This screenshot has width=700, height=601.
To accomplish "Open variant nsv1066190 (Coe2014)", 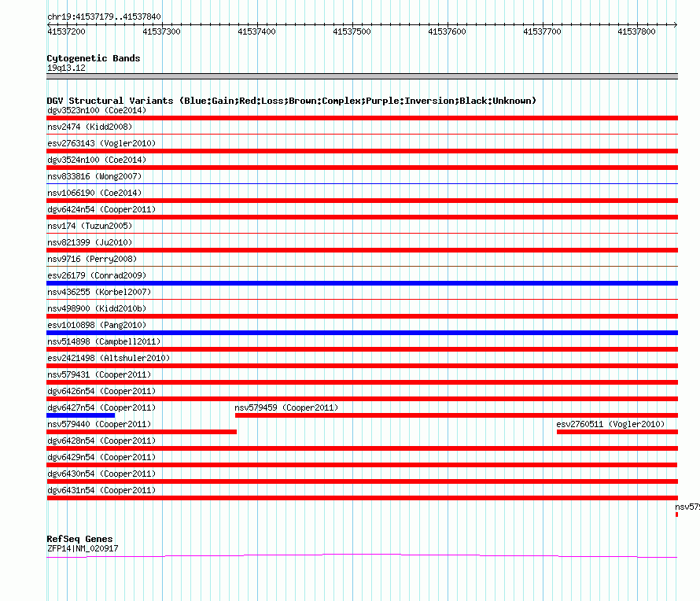I will (94, 193).
